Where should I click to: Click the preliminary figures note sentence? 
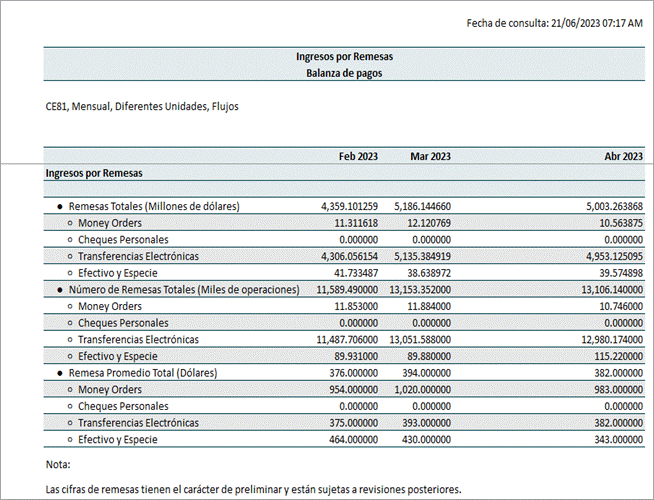pos(254,490)
